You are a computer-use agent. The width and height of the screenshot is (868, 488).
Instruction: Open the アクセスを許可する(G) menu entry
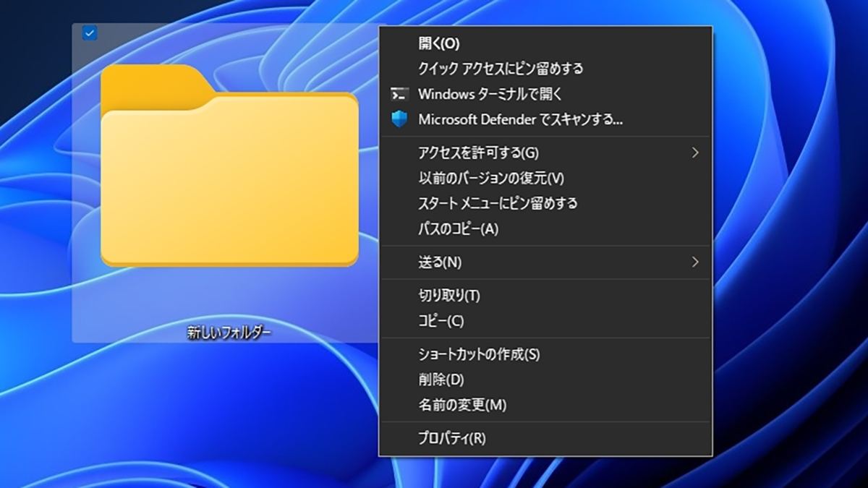point(545,153)
